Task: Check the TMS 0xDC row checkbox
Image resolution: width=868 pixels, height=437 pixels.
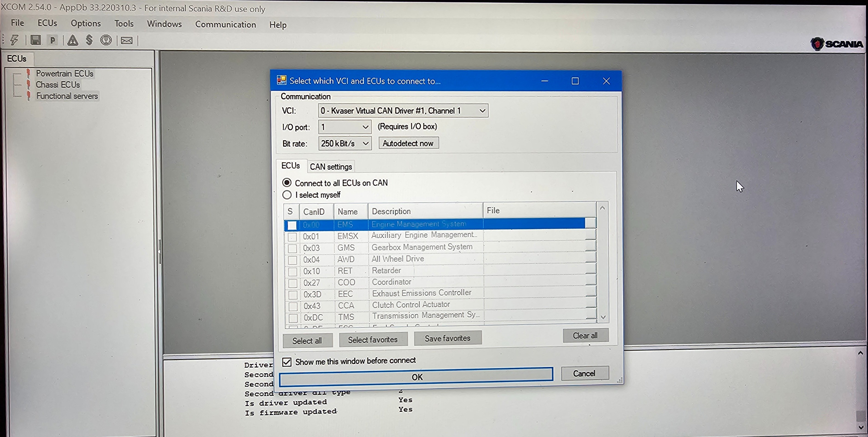Action: 294,318
